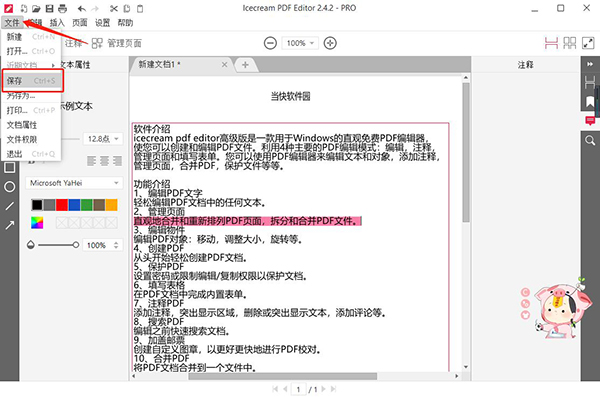Click the new document icon in top toolbar
Image resolution: width=600 pixels, height=397 pixels.
pos(24,8)
